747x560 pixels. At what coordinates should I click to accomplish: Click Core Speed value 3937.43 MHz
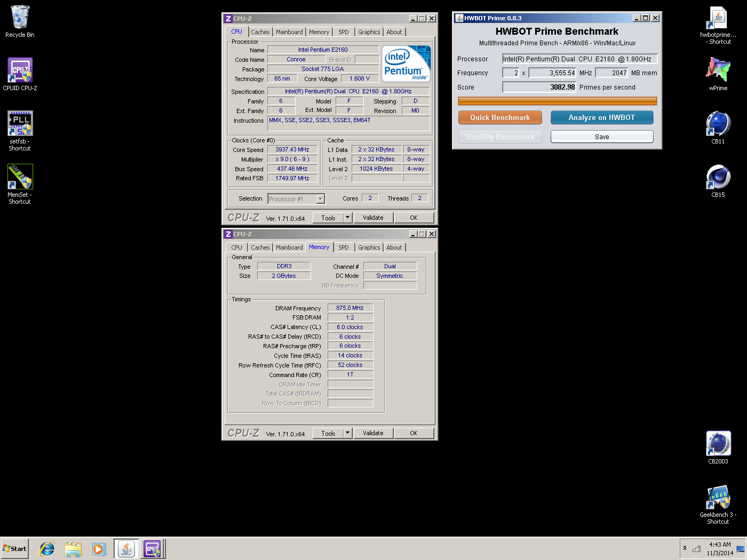292,149
